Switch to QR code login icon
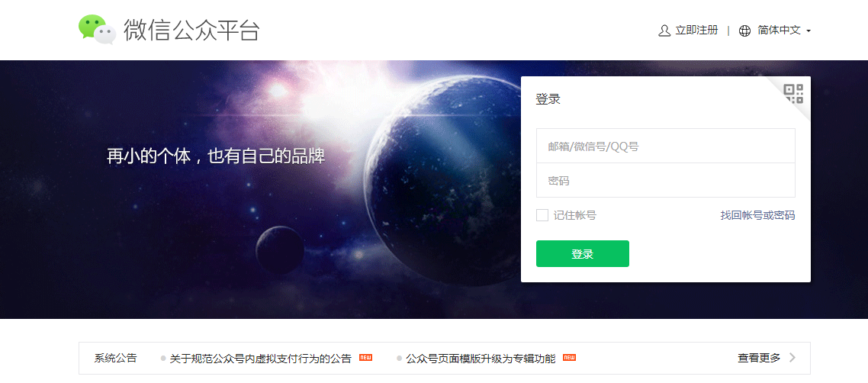The image size is (868, 383). tap(793, 94)
